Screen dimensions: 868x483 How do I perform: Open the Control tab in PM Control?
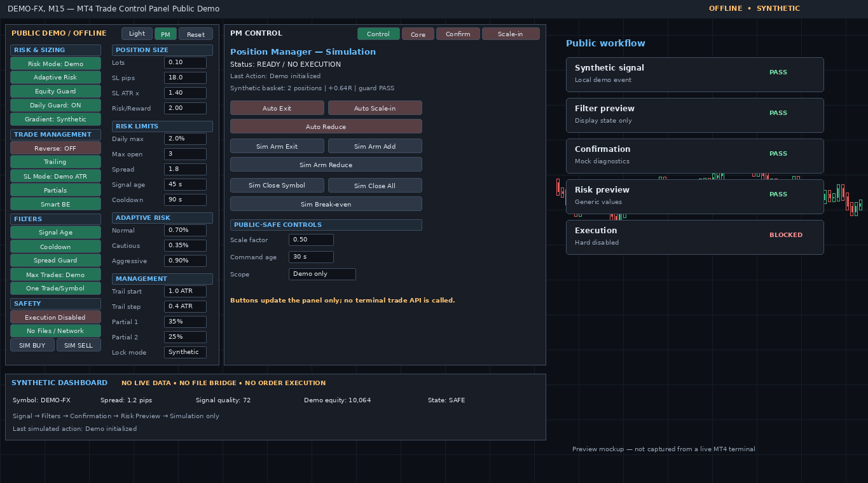coord(378,34)
